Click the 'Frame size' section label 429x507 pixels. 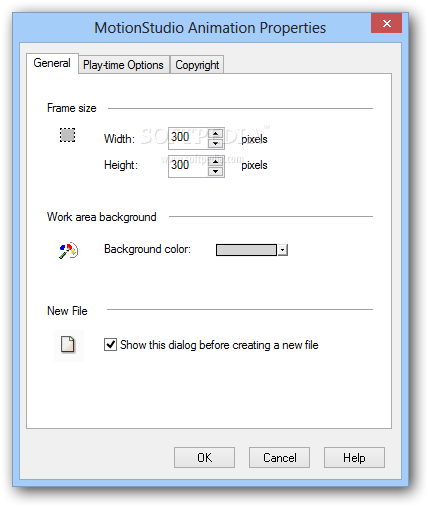(72, 108)
